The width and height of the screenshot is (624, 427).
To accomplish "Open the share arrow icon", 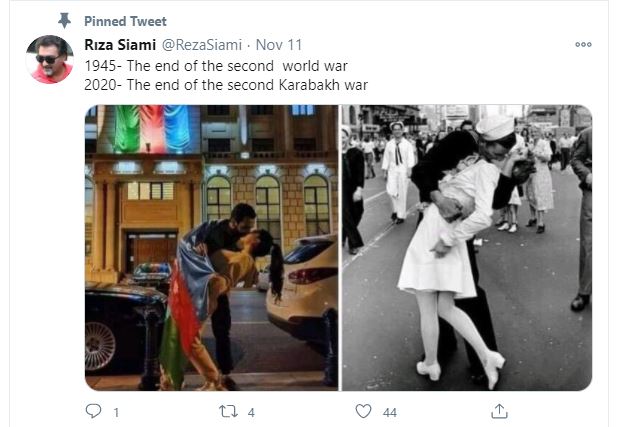I will [499, 411].
